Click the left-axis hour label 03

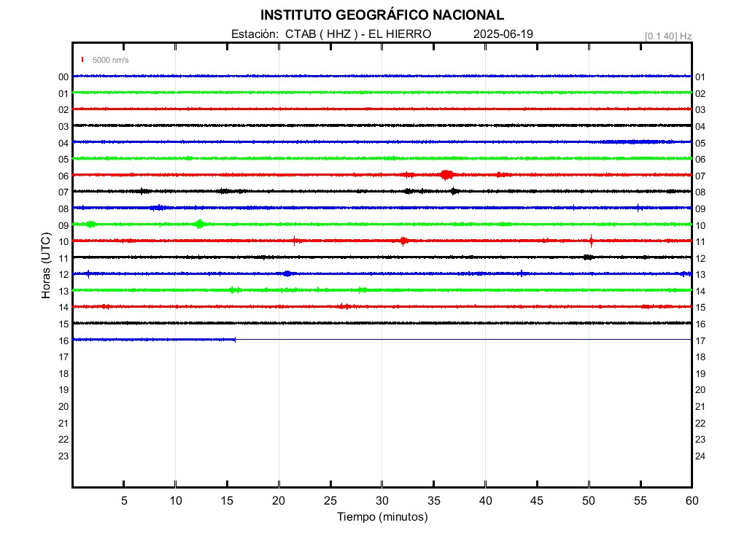point(63,127)
